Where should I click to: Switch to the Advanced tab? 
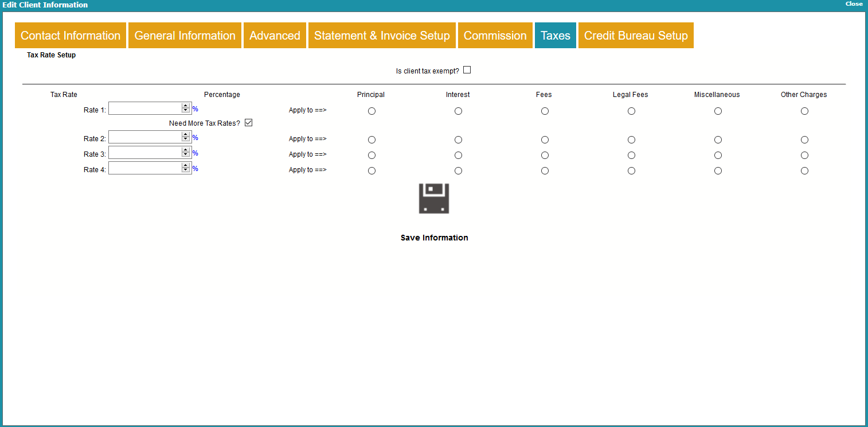point(275,36)
